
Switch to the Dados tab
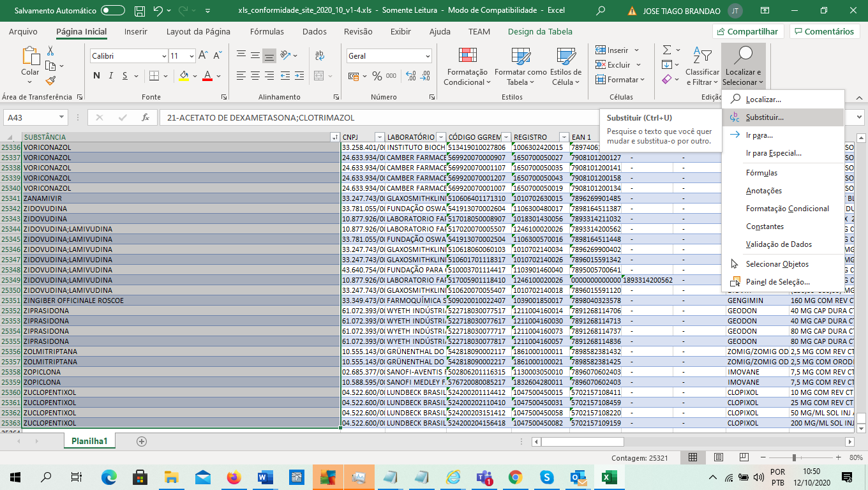(315, 31)
